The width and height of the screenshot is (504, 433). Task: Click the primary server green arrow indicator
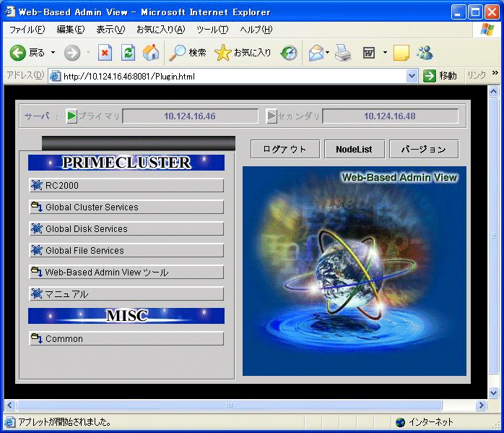[71, 116]
